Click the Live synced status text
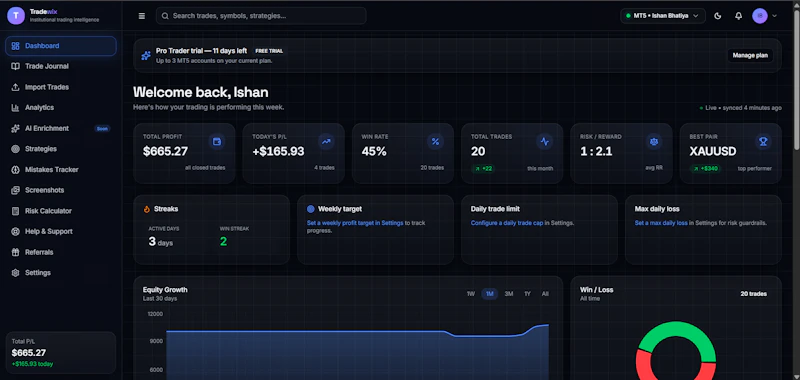This screenshot has height=380, width=800. point(743,108)
